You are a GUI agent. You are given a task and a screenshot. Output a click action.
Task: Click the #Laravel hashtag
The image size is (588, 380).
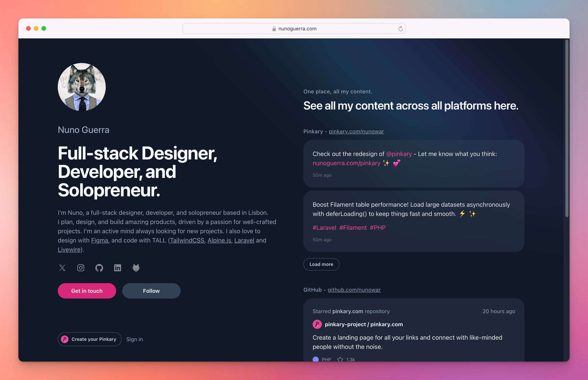click(324, 228)
